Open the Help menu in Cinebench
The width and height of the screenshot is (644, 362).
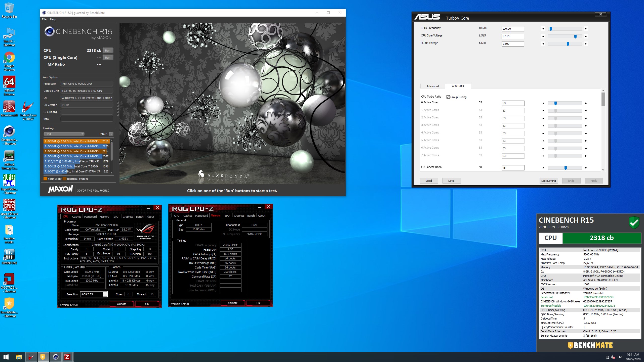[53, 19]
